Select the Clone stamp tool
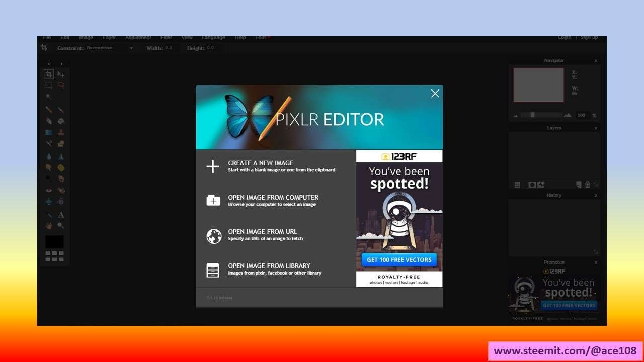 [x=61, y=132]
